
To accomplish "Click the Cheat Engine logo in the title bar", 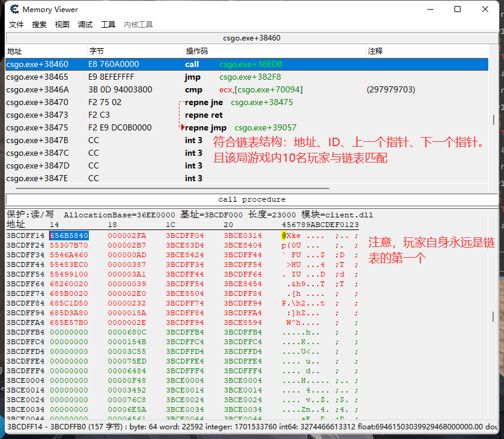I will click(14, 9).
